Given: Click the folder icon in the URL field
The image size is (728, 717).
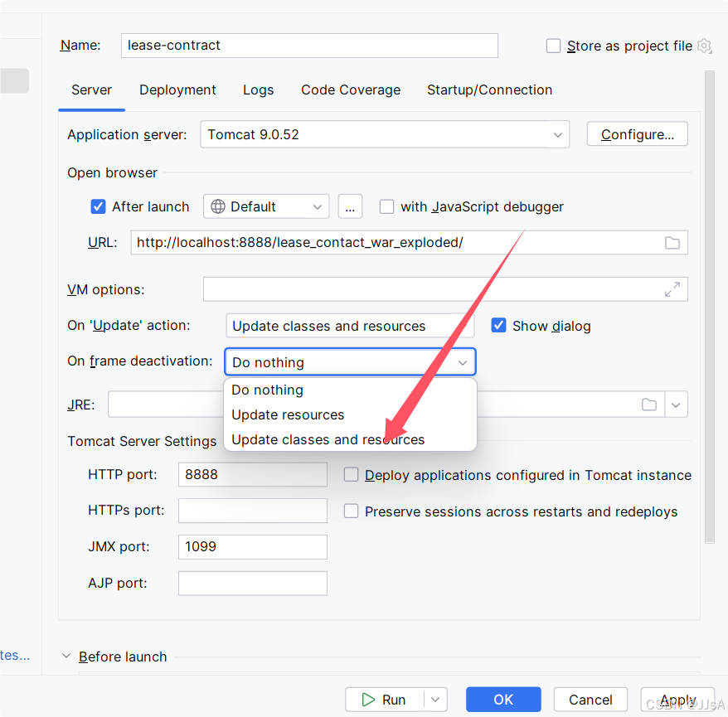Looking at the screenshot, I should tap(672, 243).
